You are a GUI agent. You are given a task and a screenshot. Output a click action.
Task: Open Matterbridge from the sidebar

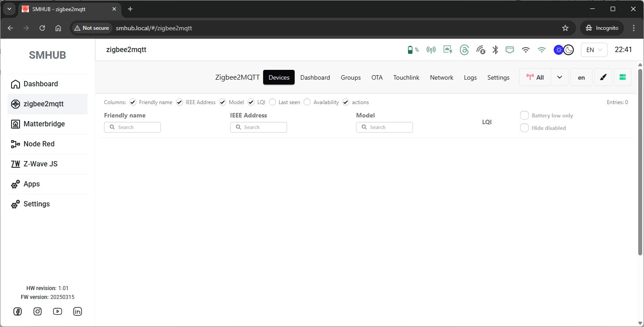[x=44, y=124]
